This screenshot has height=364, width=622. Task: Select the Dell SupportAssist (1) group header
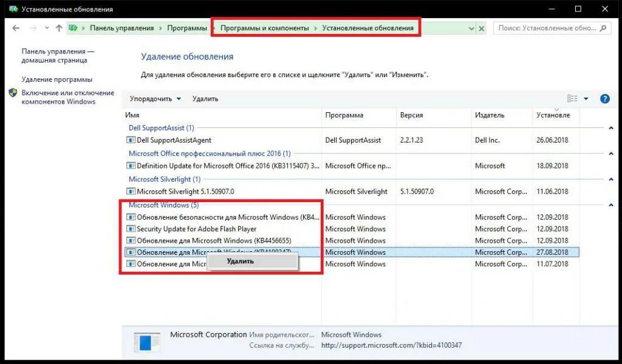[162, 128]
